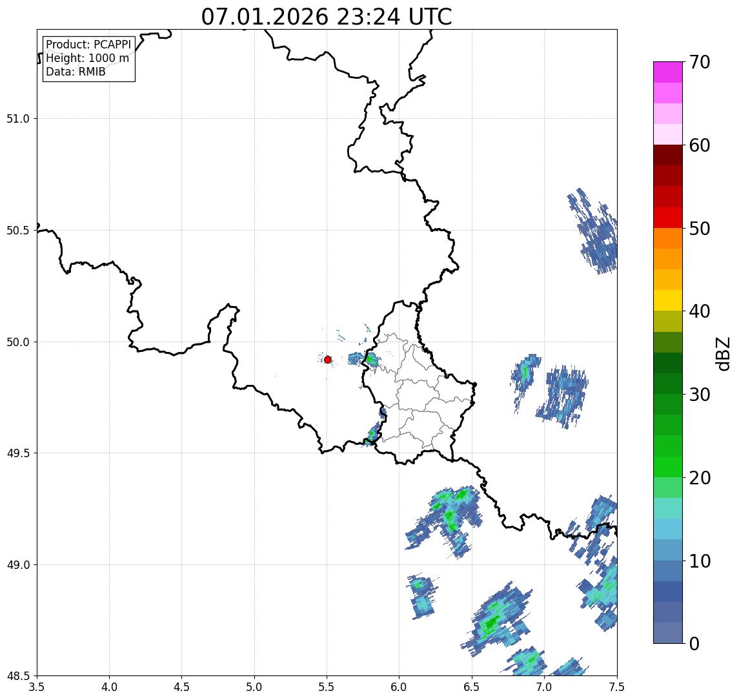Click the title '07.01.2026 23:24 UTC'
The height and width of the screenshot is (700, 739).
coord(326,17)
